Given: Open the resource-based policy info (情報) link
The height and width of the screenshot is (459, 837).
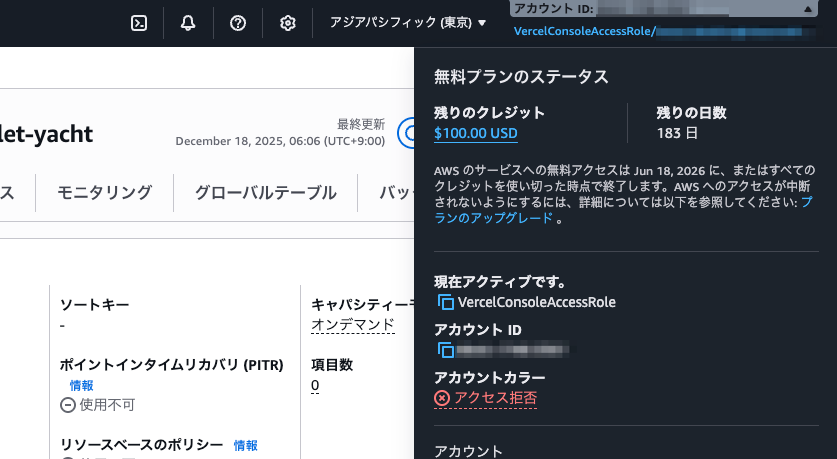Looking at the screenshot, I should [x=246, y=445].
